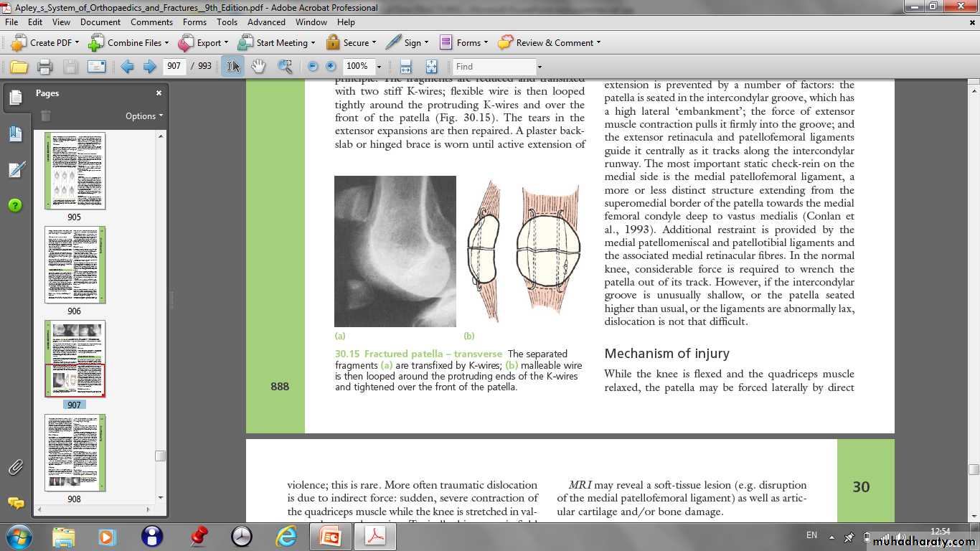This screenshot has width=980, height=551.
Task: Go to next page arrow
Action: click(x=150, y=67)
